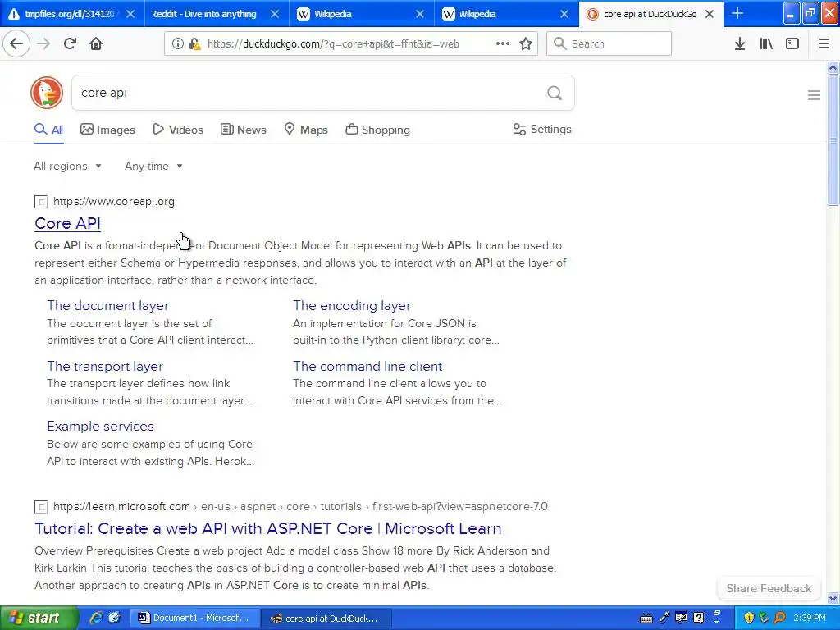The height and width of the screenshot is (630, 840).
Task: Expand the Any time filter
Action: coord(153,166)
